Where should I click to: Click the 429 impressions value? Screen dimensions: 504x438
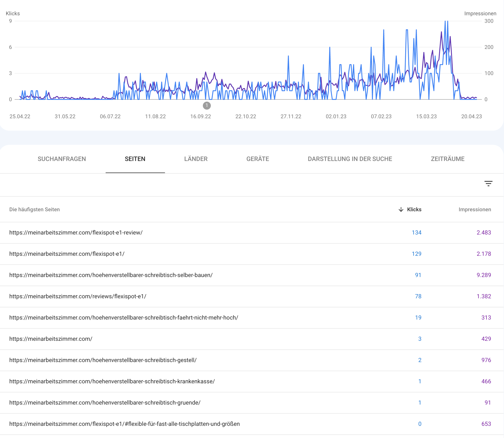pyautogui.click(x=486, y=339)
